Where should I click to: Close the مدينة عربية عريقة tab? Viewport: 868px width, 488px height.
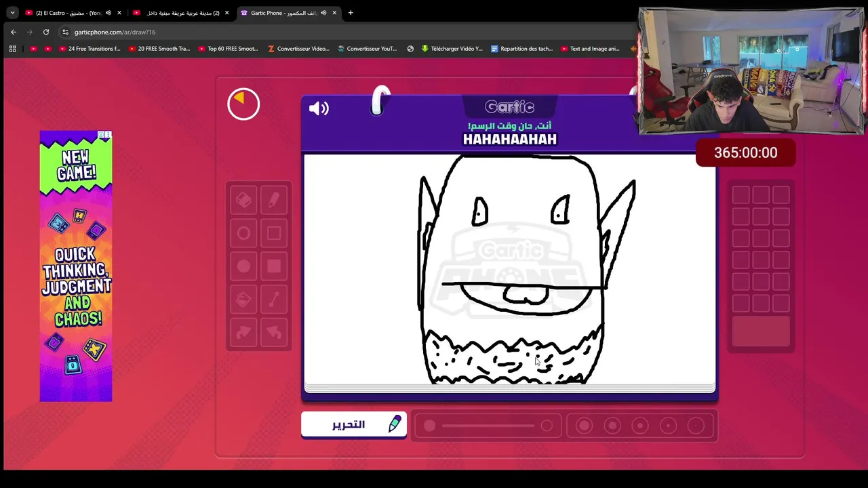pyautogui.click(x=226, y=12)
